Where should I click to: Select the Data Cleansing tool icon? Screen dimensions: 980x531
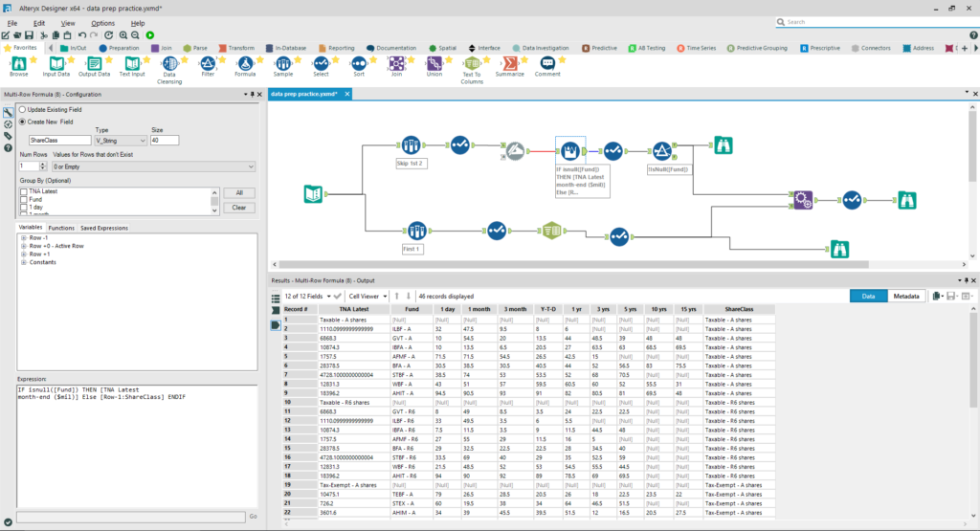(168, 64)
